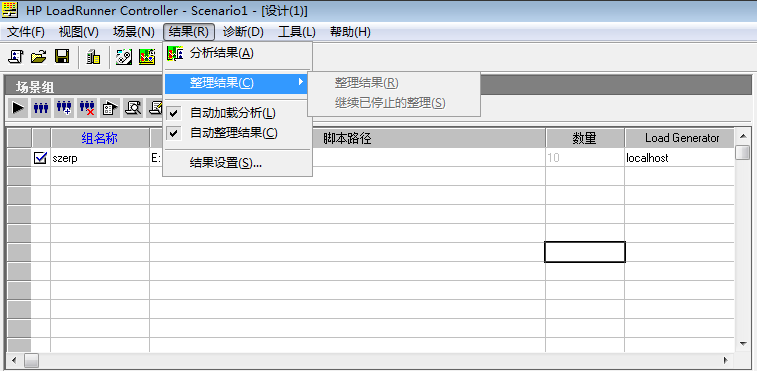Toggle 自动加载分析(L) option
Viewport: 757px width, 371px height.
point(238,113)
